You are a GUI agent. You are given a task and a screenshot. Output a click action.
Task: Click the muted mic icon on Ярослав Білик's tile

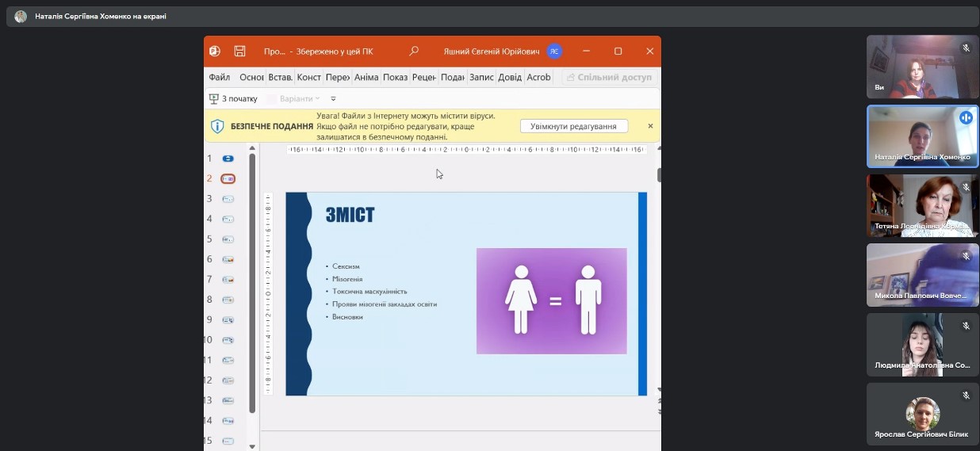966,395
